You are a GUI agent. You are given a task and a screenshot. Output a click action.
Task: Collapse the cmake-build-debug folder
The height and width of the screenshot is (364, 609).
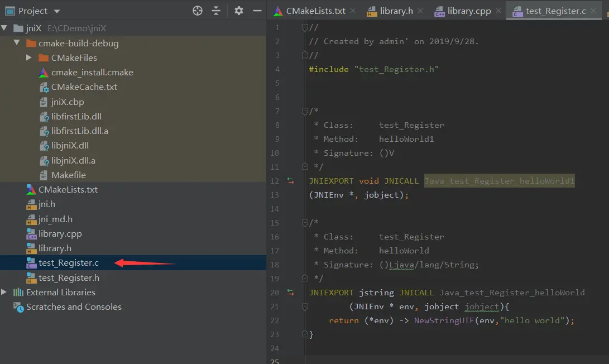coord(17,42)
